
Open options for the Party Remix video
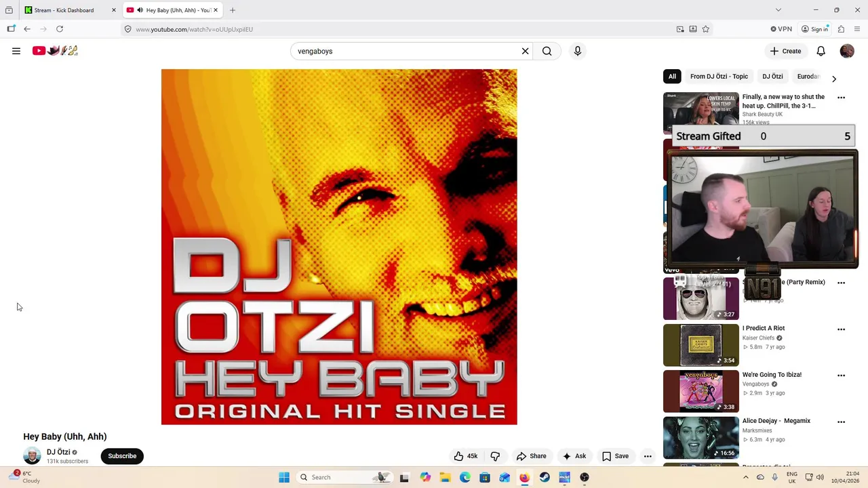[841, 283]
